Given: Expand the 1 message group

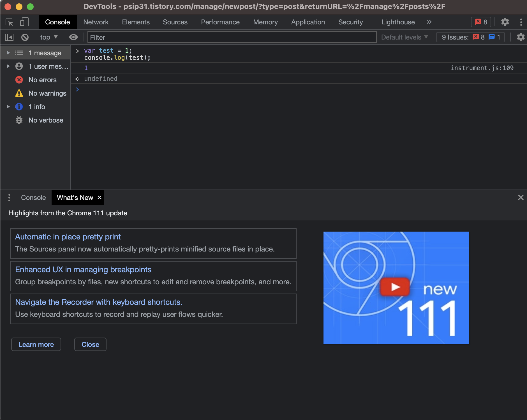Looking at the screenshot, I should (x=8, y=53).
